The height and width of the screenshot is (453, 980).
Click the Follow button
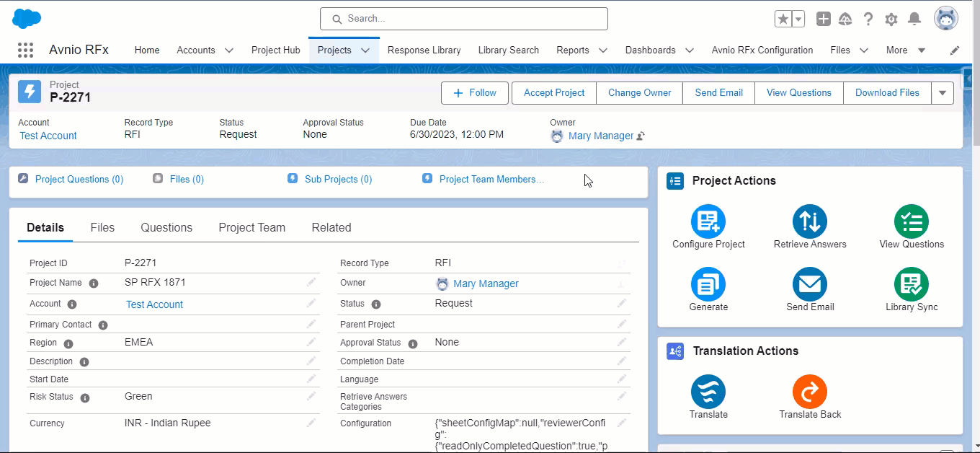[x=475, y=93]
